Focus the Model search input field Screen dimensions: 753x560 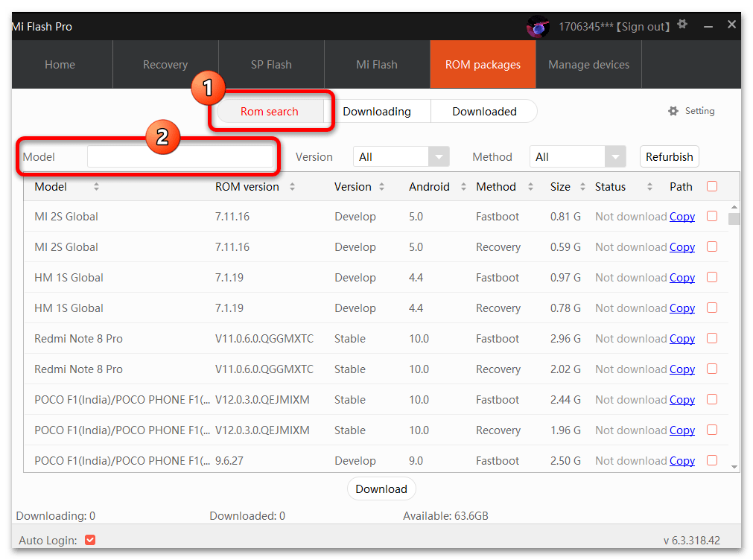click(180, 156)
